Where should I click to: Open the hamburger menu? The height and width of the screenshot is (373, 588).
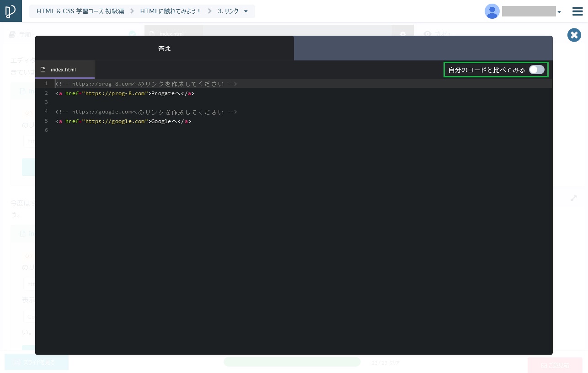click(577, 11)
